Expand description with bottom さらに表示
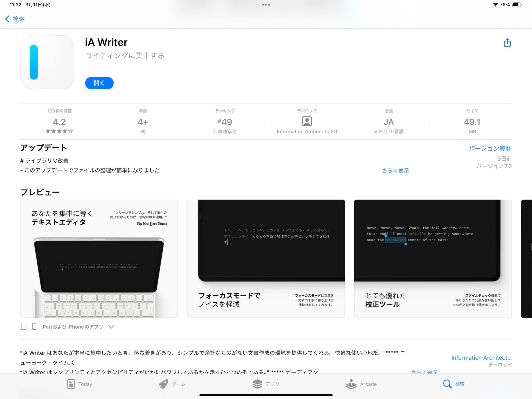532x399 pixels. (x=424, y=372)
